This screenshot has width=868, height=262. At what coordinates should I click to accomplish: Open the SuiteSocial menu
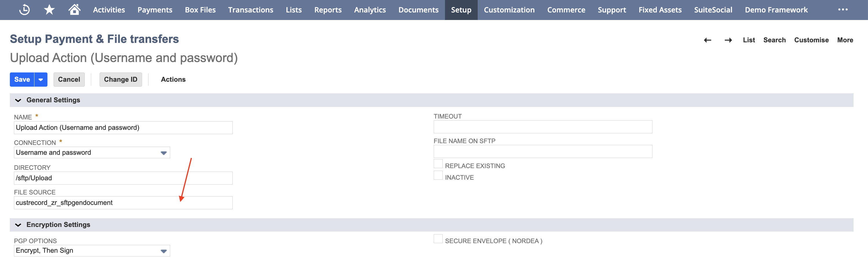tap(713, 10)
